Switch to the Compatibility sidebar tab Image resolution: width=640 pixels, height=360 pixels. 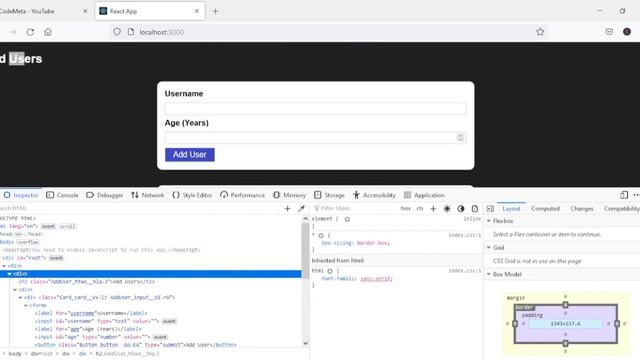coord(621,209)
